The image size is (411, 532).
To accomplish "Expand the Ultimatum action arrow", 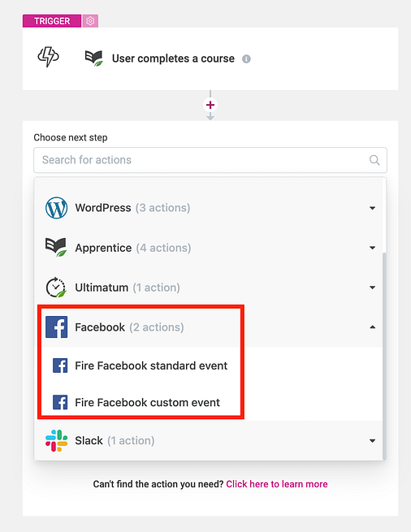I will click(x=372, y=288).
